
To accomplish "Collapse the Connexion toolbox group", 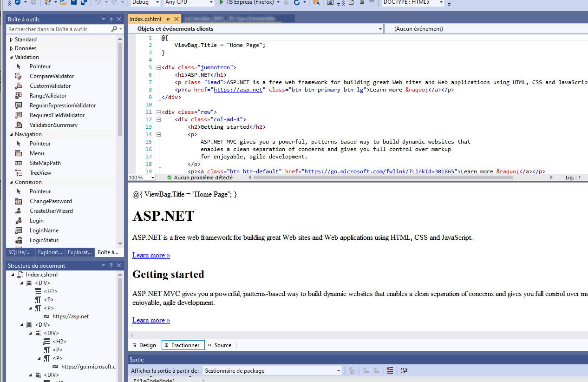I will click(x=11, y=182).
